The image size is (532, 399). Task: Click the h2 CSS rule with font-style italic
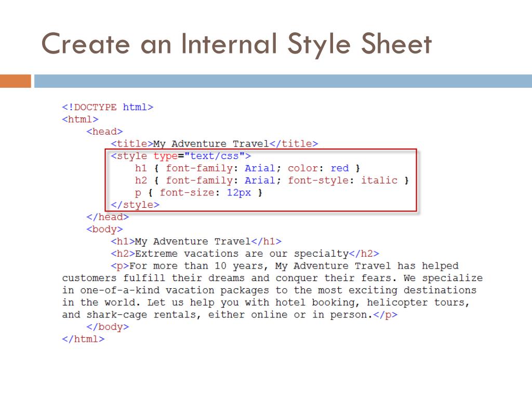click(272, 180)
